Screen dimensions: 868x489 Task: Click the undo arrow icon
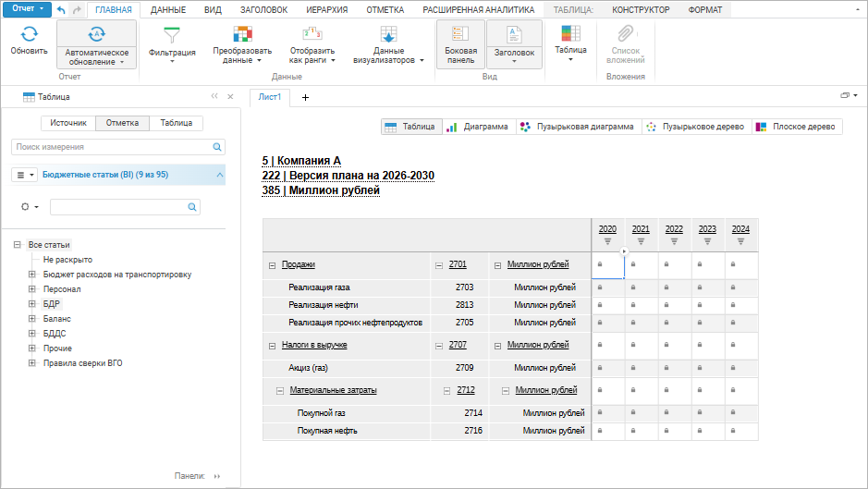[x=61, y=9]
